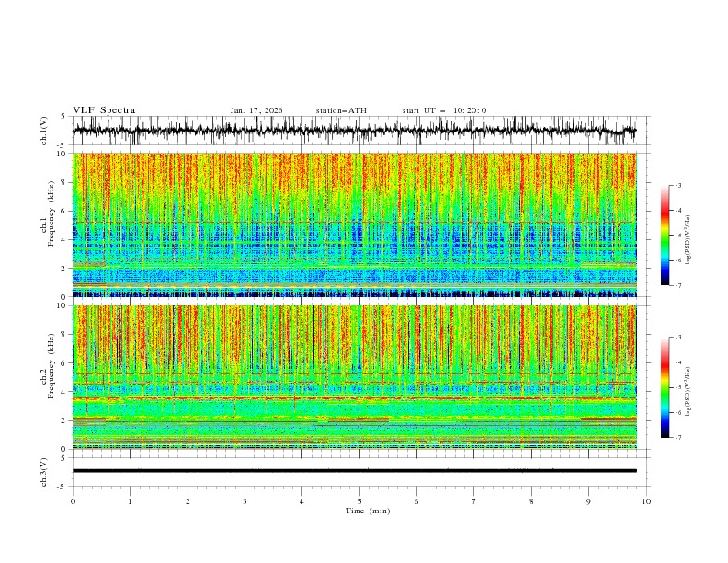This screenshot has width=728, height=563.
Task: Click the time axis tick label '5'
Action: point(359,501)
